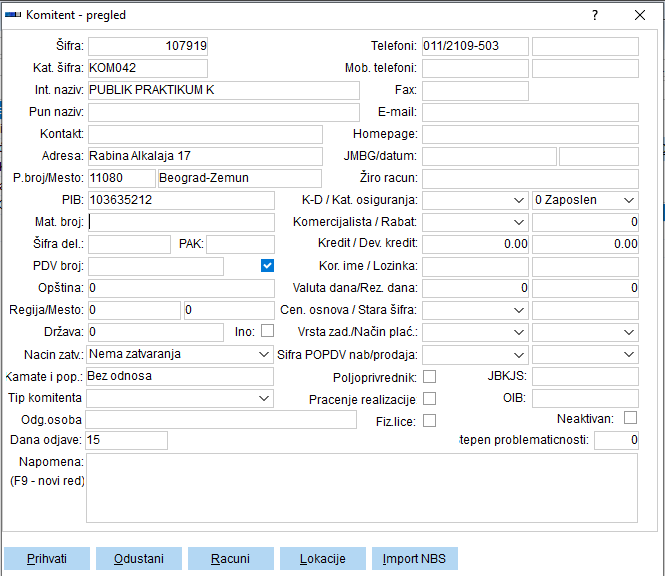Click into the Napomena text area

coord(362,487)
